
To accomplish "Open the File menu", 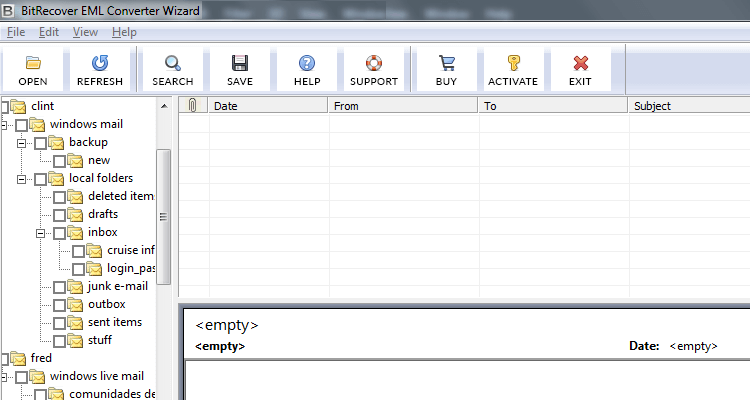I will (16, 32).
